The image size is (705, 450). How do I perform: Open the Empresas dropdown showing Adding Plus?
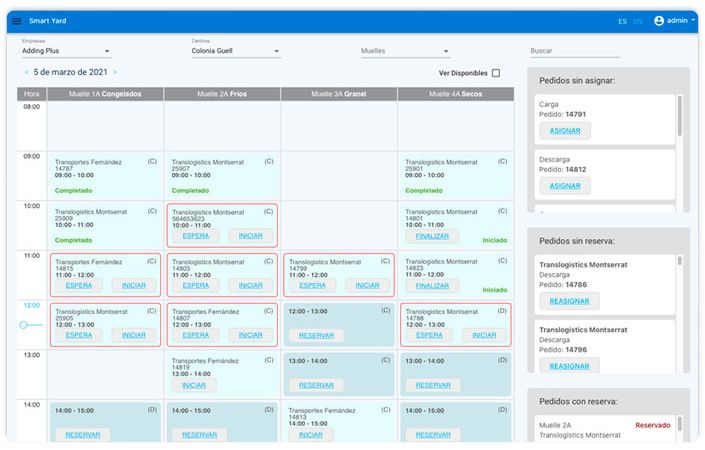pyautogui.click(x=66, y=51)
